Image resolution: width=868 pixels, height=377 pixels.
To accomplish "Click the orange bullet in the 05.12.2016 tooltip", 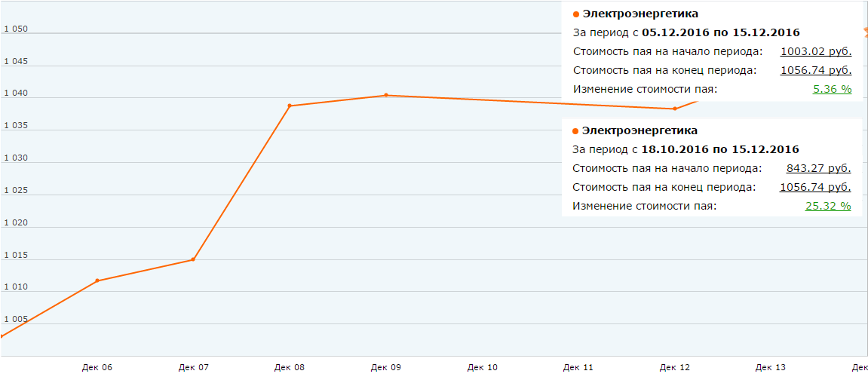I will [576, 14].
